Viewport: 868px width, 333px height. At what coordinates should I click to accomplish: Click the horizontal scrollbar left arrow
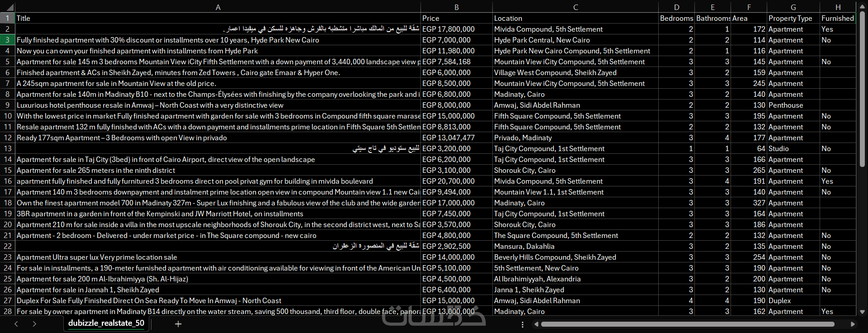click(x=536, y=324)
